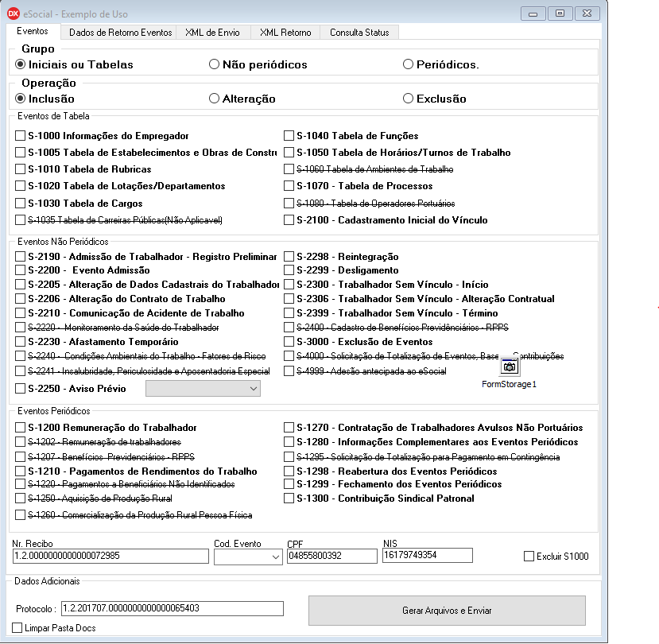This screenshot has width=659, height=644.
Task: Check S-1070 Tabela de Processos
Action: 289,185
